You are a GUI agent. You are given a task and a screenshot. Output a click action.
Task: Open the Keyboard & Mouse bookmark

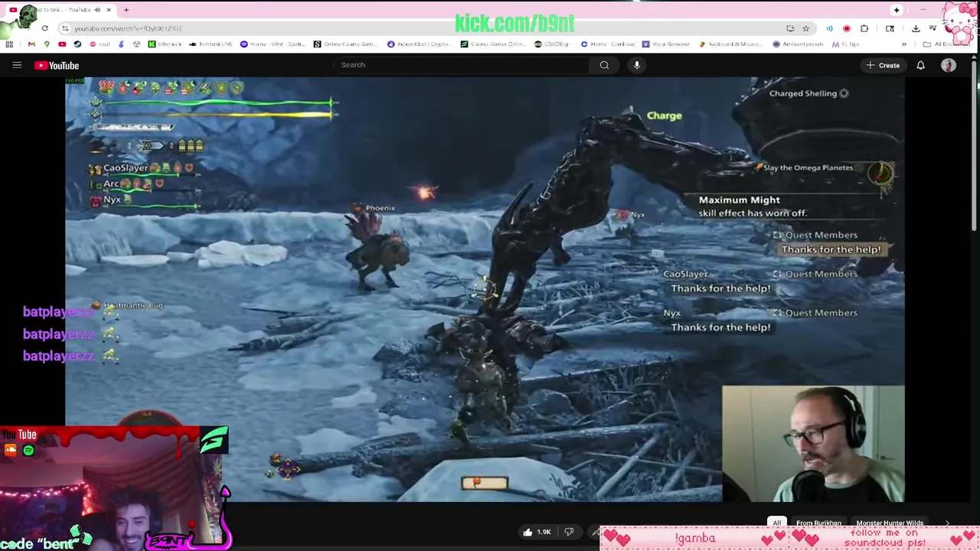[731, 44]
